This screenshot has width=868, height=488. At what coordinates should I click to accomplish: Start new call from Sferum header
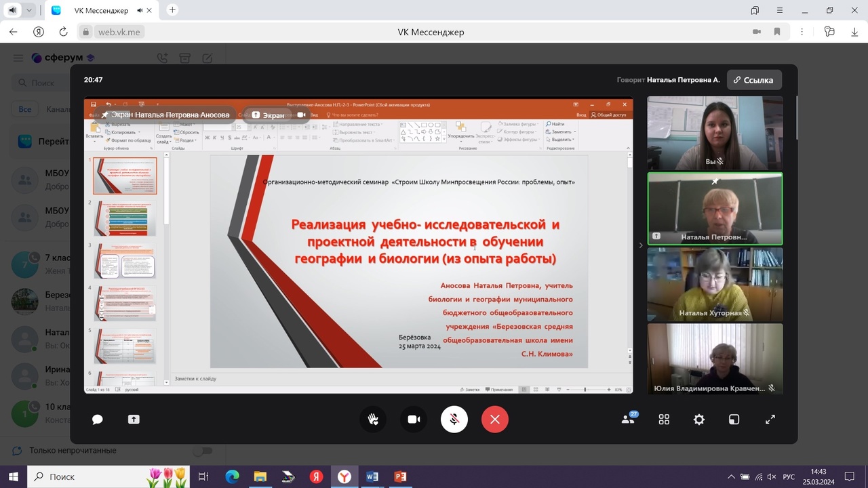(162, 58)
